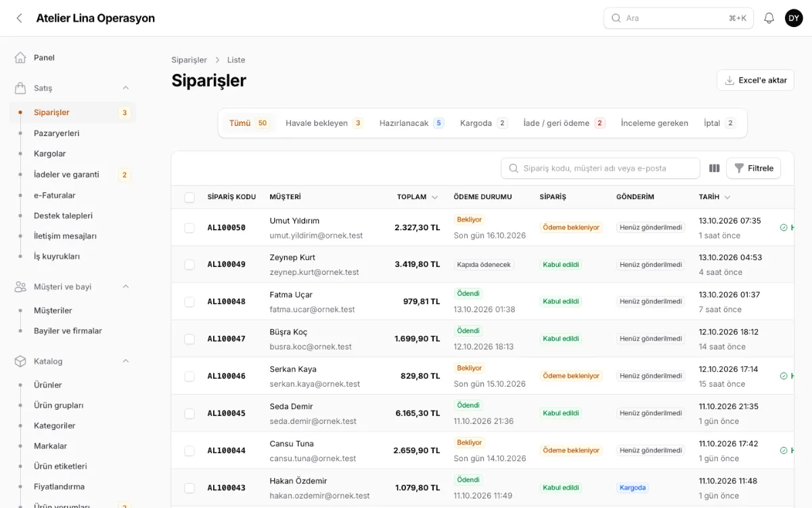Click the column toggle icon
The height and width of the screenshot is (508, 812).
[714, 168]
